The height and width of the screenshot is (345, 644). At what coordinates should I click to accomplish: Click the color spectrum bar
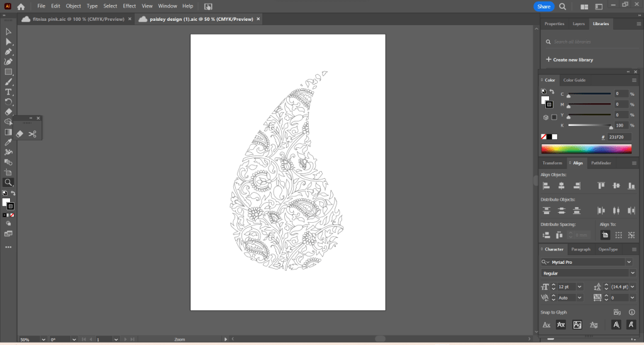[587, 149]
